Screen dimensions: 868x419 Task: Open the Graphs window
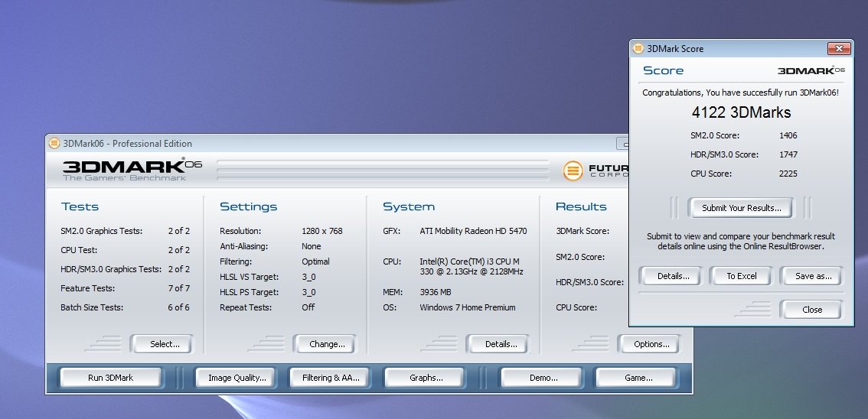[x=426, y=378]
